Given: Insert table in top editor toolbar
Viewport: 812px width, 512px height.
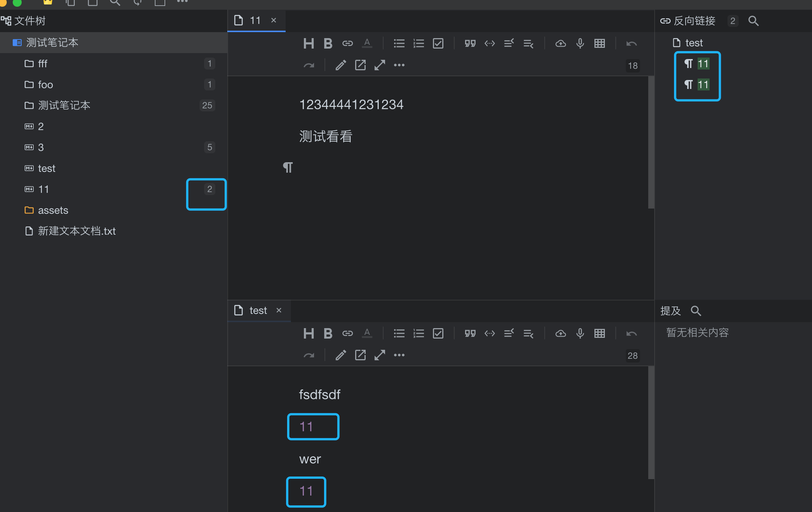Looking at the screenshot, I should click(599, 44).
